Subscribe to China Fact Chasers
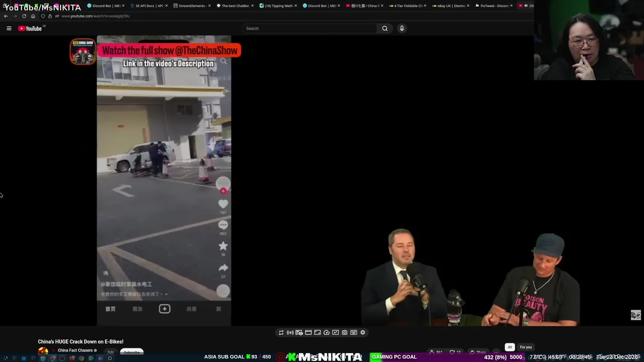This screenshot has height=362, width=644. 132,352
